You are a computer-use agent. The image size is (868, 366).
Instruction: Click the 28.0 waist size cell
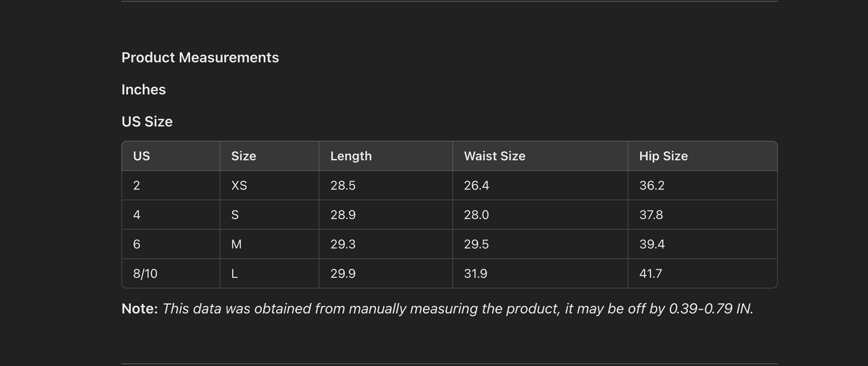(476, 215)
